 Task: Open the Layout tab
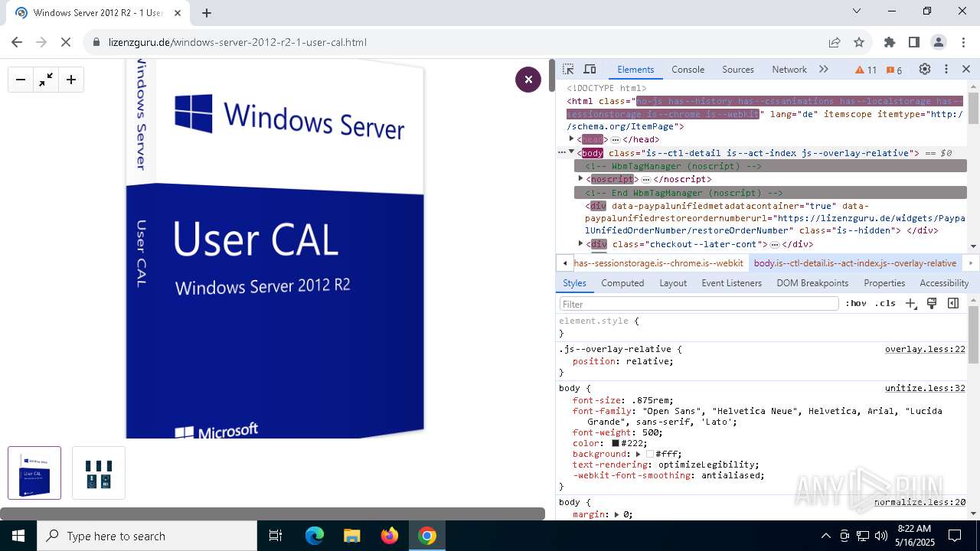(x=673, y=282)
